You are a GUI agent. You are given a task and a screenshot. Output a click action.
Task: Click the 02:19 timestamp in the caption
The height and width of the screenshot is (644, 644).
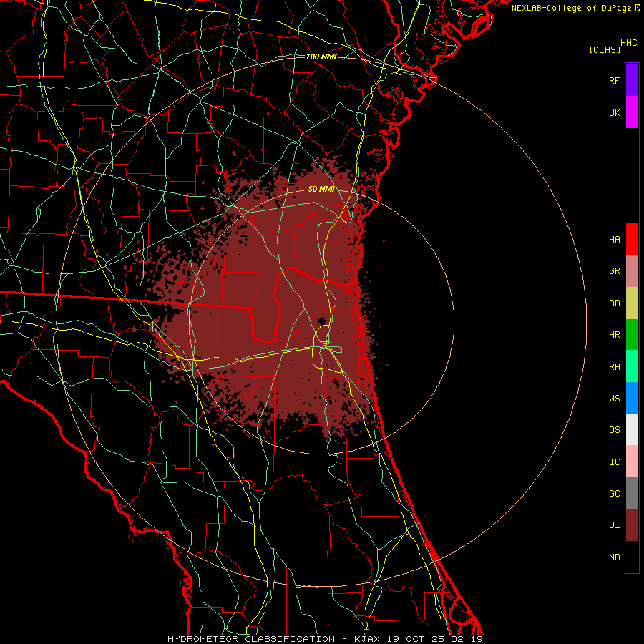pyautogui.click(x=469, y=639)
